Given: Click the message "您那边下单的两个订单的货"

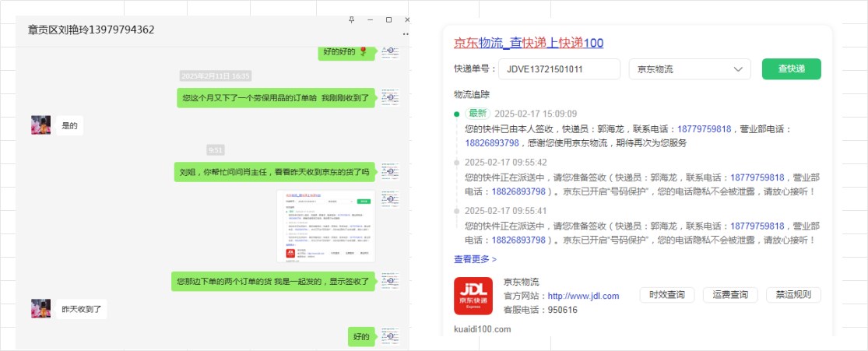Looking at the screenshot, I should 273,281.
